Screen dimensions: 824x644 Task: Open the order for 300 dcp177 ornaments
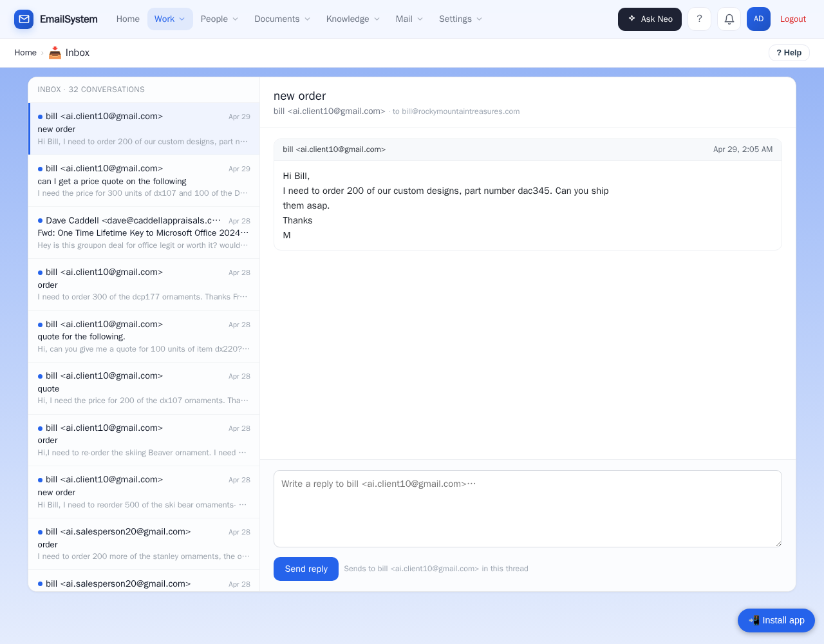144,285
